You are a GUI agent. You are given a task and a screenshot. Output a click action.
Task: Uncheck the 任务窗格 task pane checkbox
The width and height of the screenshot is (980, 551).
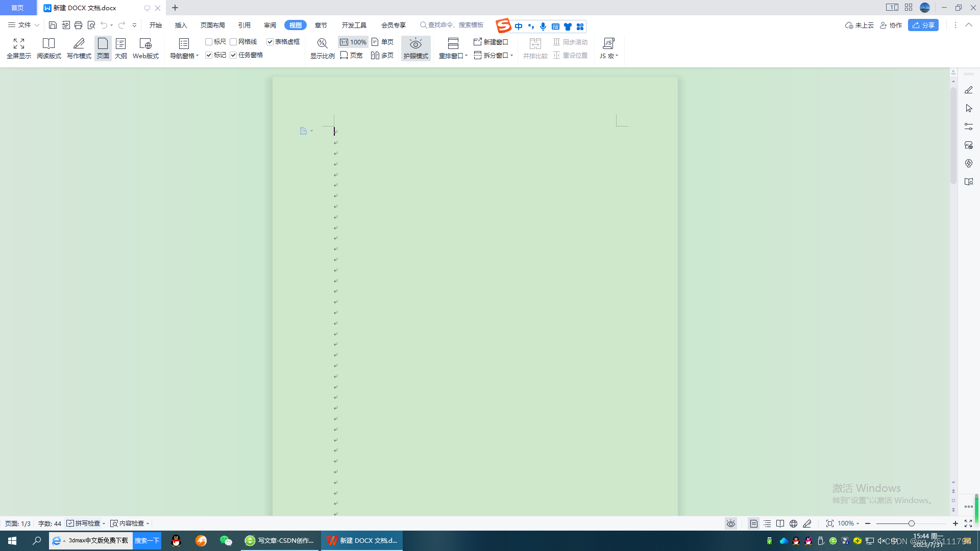233,55
